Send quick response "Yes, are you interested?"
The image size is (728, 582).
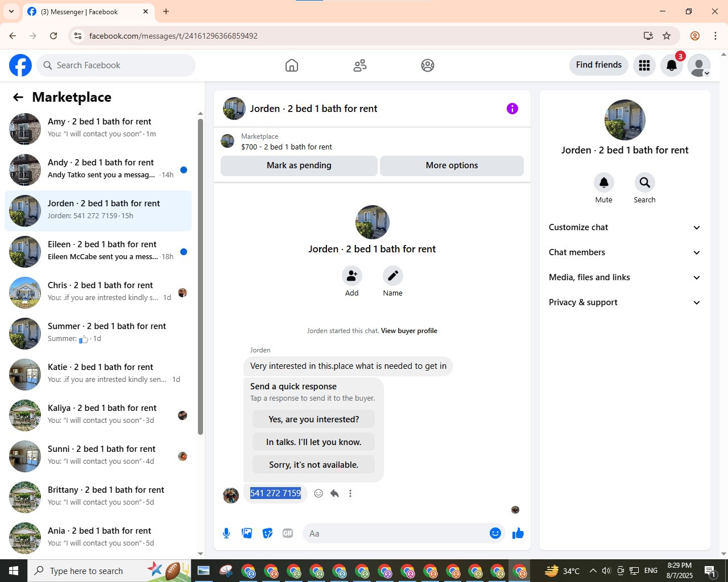[313, 419]
